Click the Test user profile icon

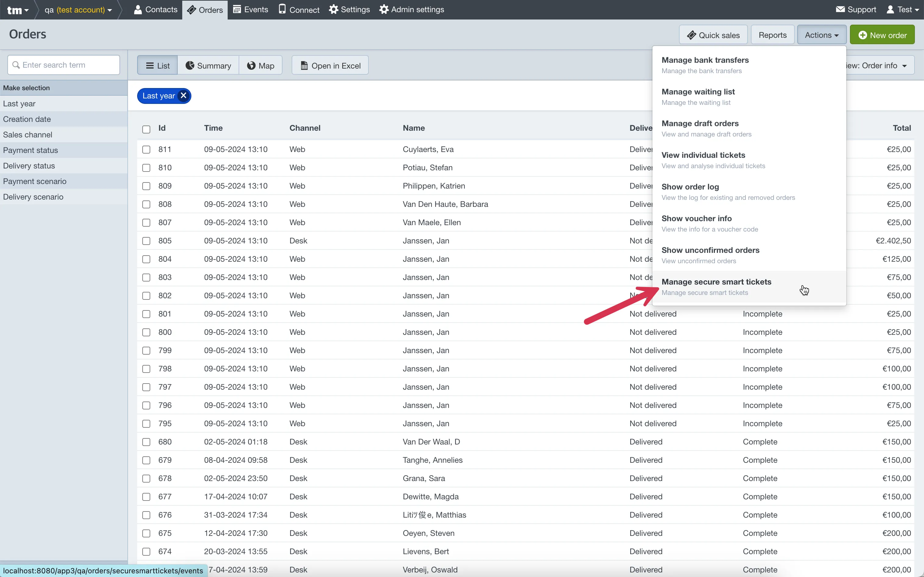[x=890, y=9]
